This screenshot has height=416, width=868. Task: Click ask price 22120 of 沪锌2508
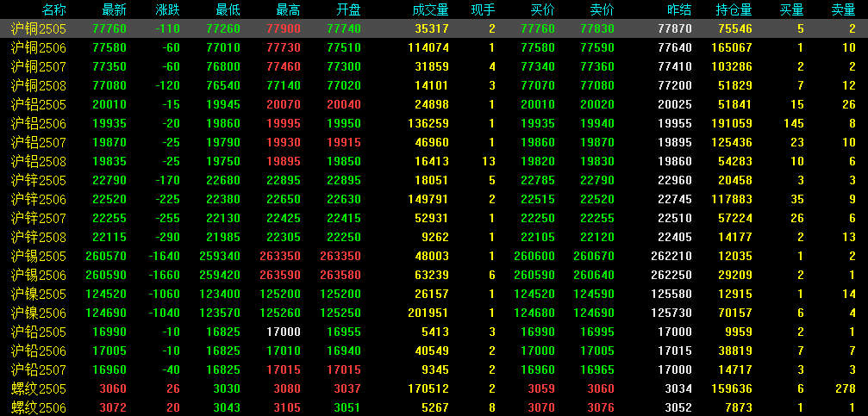[597, 238]
